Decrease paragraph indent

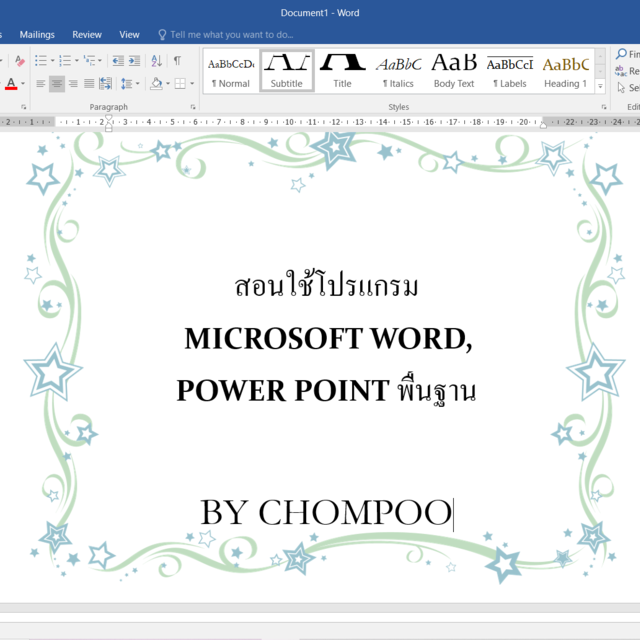click(118, 61)
